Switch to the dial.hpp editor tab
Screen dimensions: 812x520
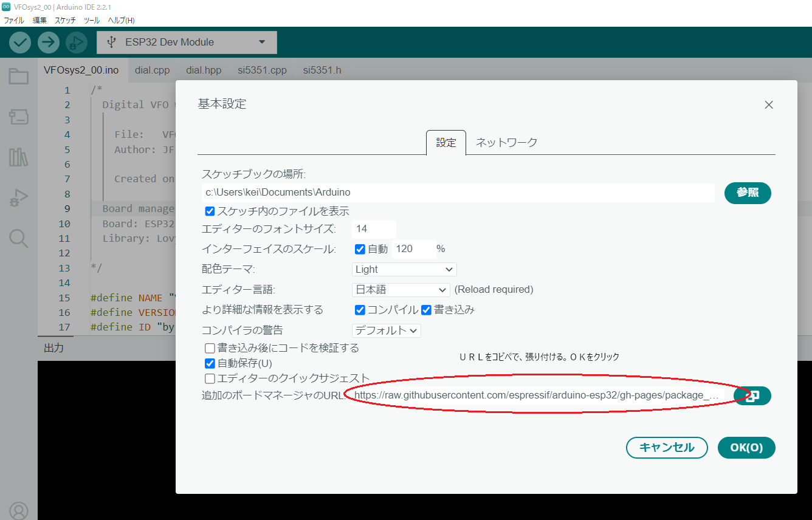tap(204, 70)
